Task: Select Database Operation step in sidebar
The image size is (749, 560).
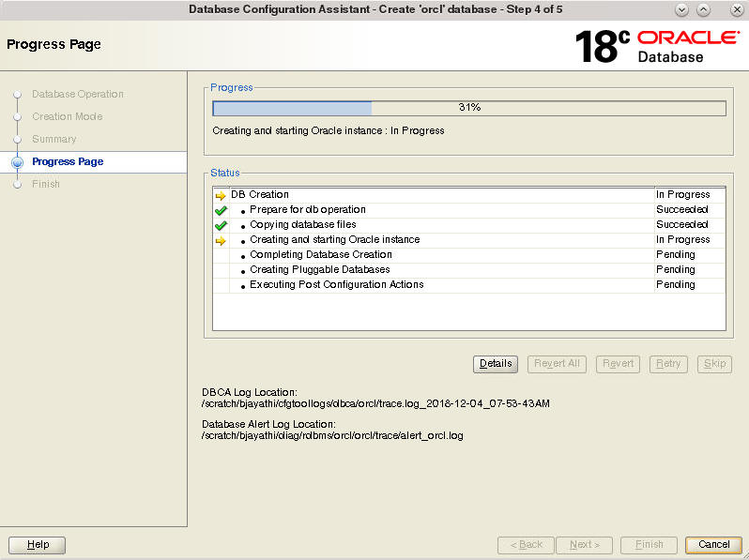Action: [x=78, y=94]
